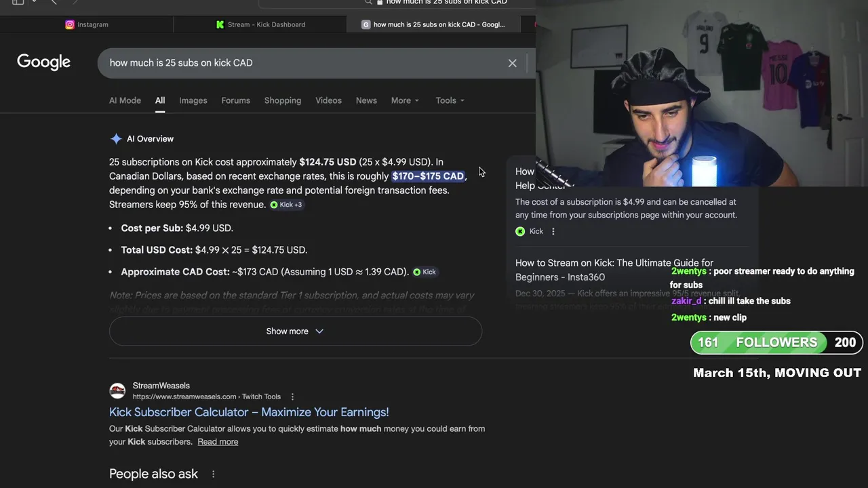Select the Images search tab
The height and width of the screenshot is (488, 868).
click(x=193, y=100)
